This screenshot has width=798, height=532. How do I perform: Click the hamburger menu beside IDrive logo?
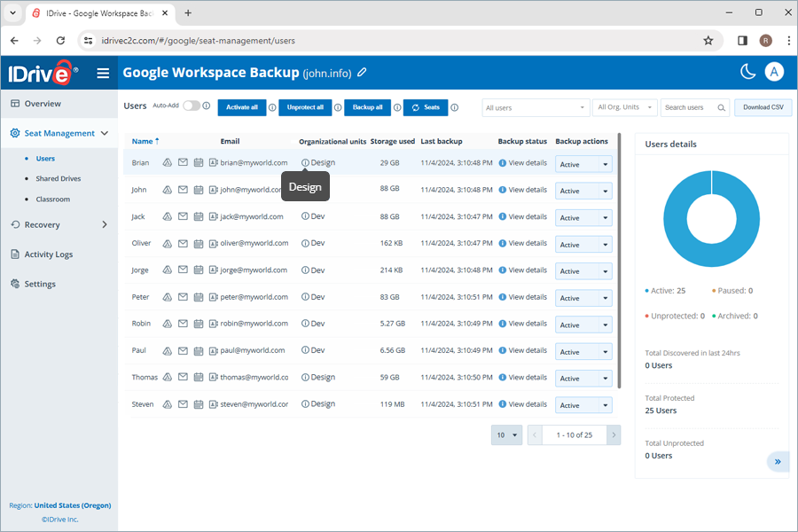104,72
